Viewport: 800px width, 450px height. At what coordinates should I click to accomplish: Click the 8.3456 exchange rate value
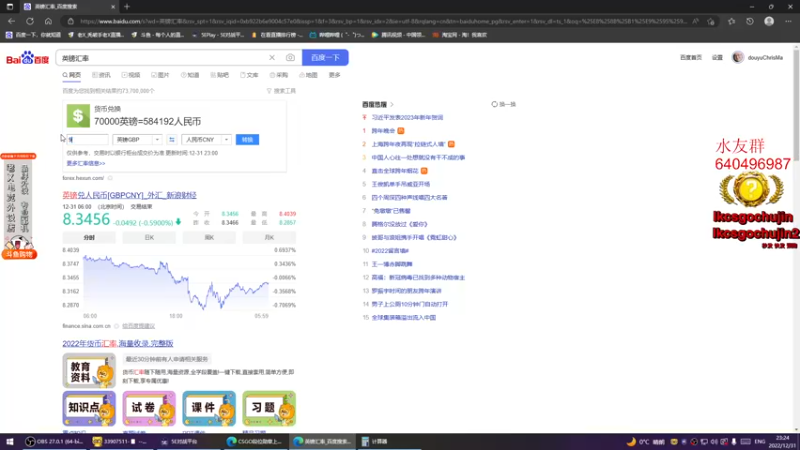(86, 219)
